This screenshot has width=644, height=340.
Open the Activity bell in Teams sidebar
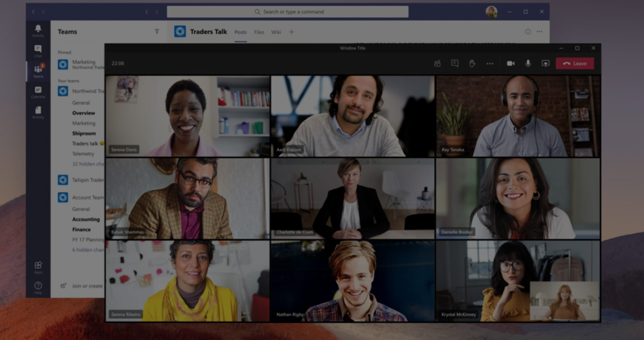tap(38, 31)
